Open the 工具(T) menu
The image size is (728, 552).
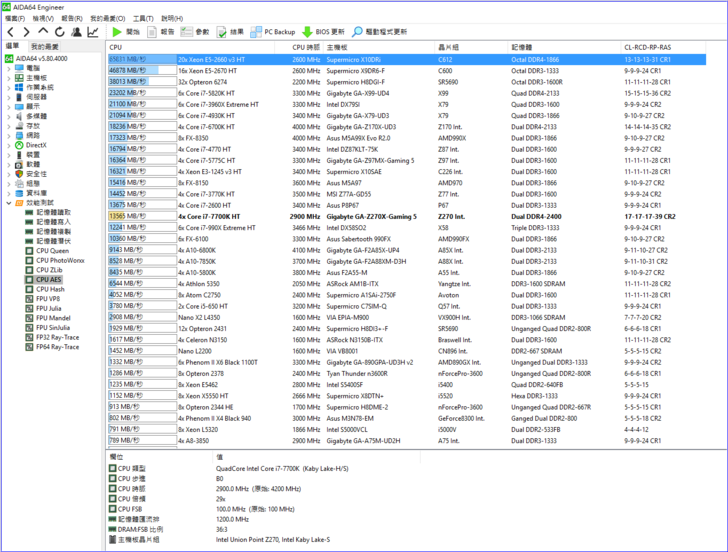click(143, 18)
